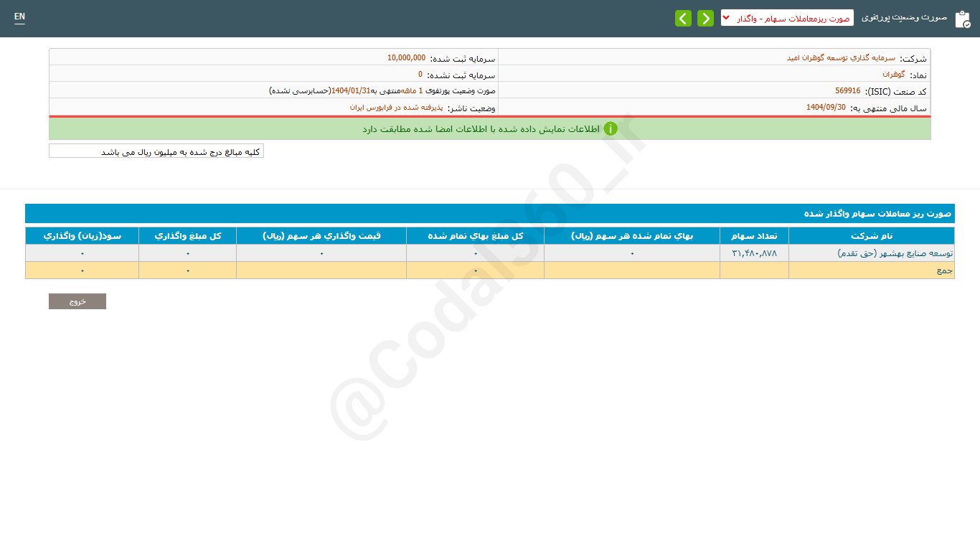Click the سود(زیان) واگذاری column header
This screenshot has width=980, height=551.
pyautogui.click(x=82, y=236)
